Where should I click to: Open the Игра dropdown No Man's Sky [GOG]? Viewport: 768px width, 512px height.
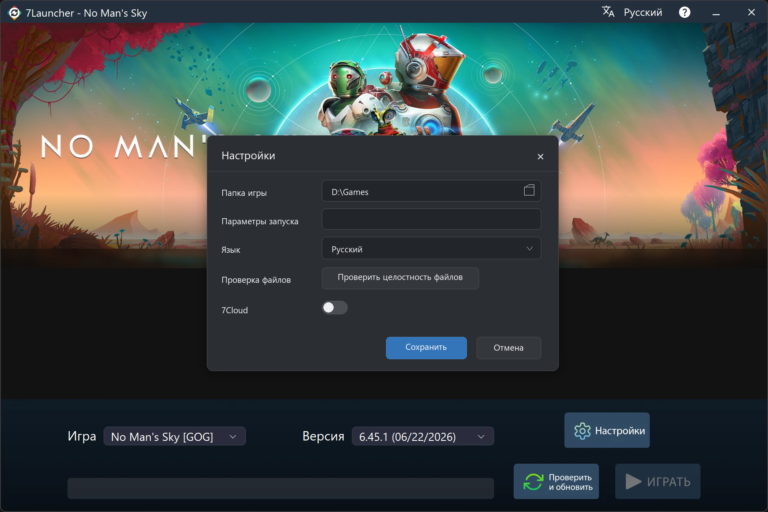pyautogui.click(x=174, y=437)
